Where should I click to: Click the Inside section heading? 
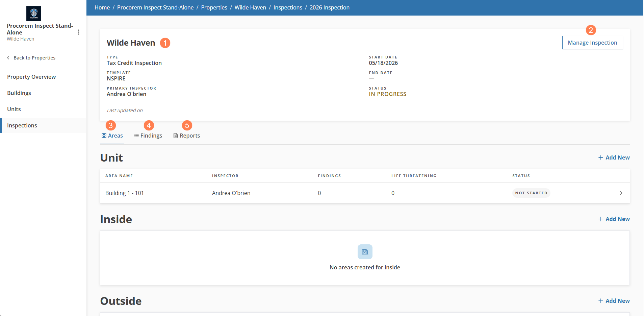tap(116, 219)
